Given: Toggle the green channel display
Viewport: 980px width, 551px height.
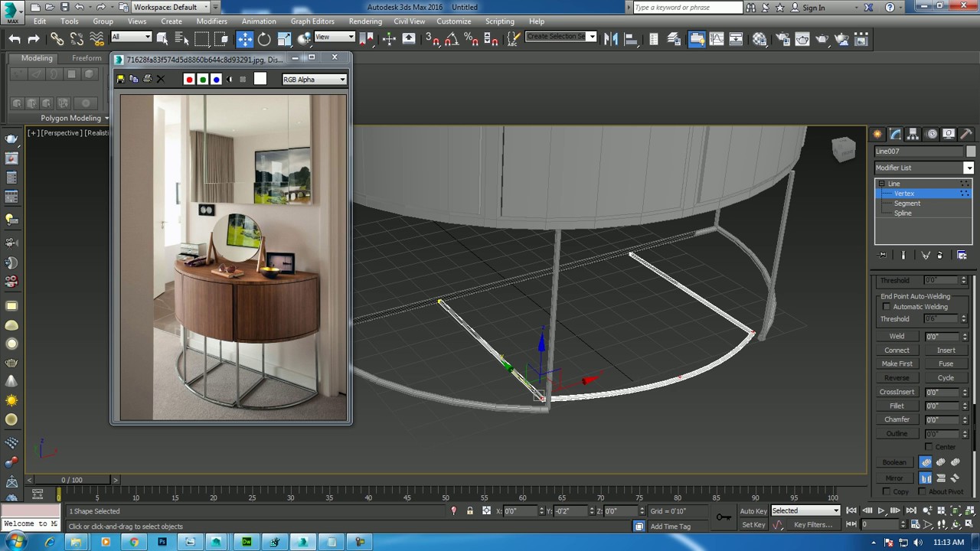Looking at the screenshot, I should (x=203, y=79).
